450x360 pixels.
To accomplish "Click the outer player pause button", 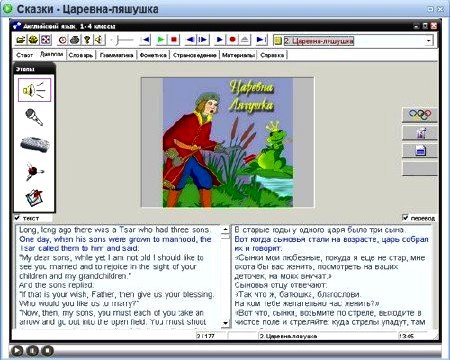I will tap(32, 351).
